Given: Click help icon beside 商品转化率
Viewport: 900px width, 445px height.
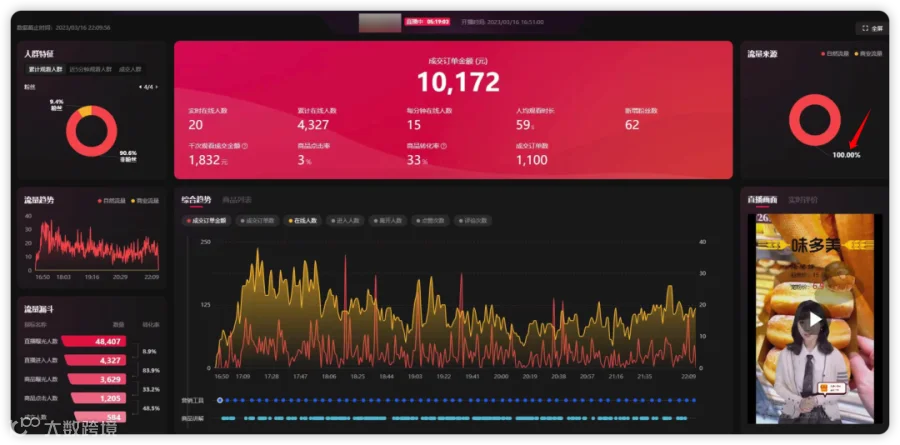Looking at the screenshot, I should point(444,146).
